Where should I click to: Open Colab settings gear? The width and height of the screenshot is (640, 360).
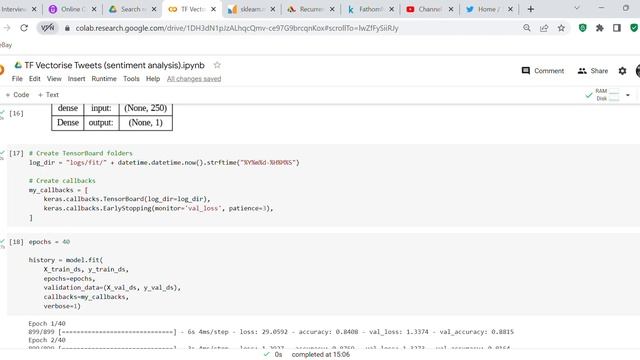[622, 71]
